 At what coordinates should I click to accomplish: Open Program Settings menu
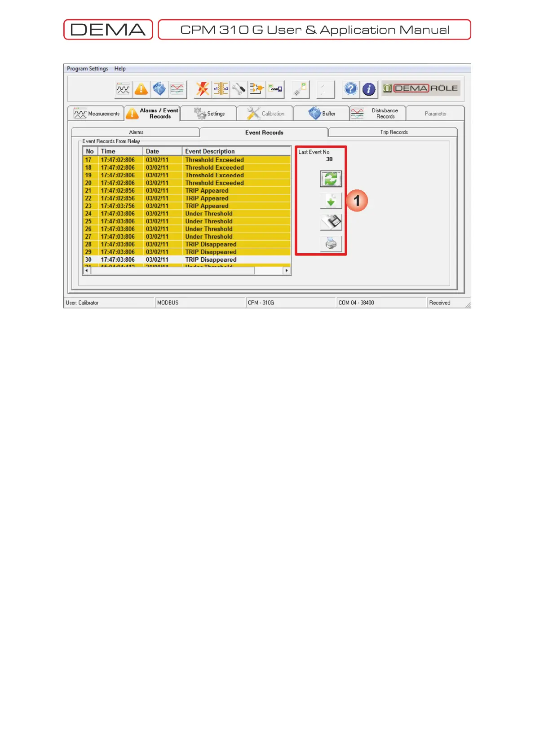click(88, 69)
